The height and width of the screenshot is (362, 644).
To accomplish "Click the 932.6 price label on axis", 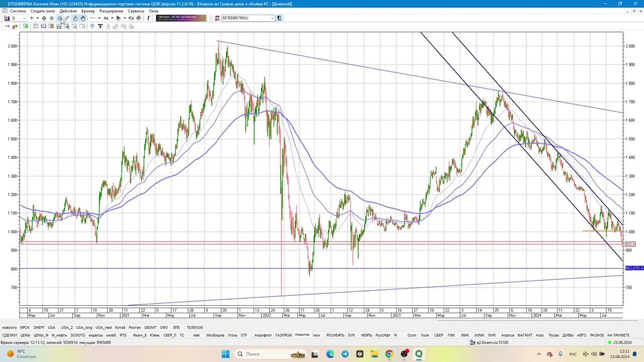I will (x=630, y=244).
